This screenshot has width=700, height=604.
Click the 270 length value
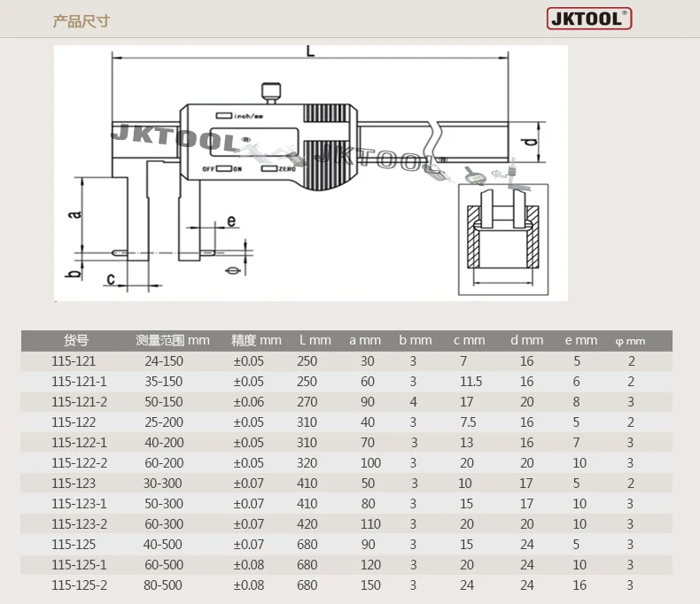click(x=307, y=402)
